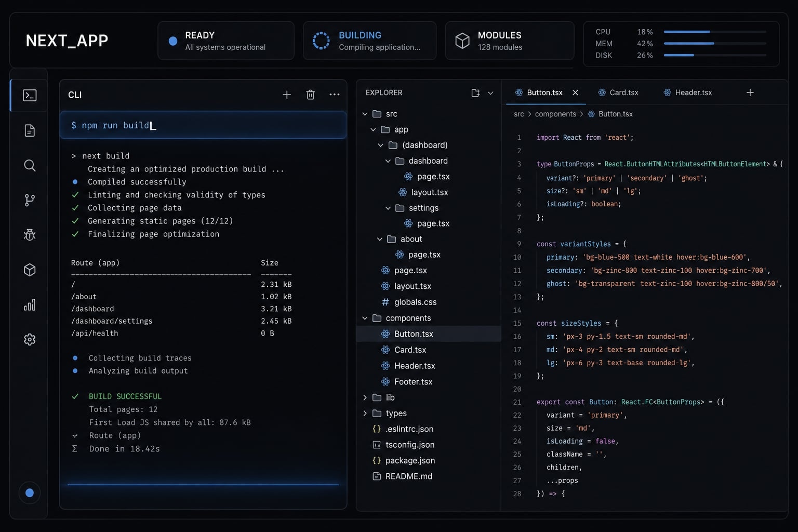Viewport: 798px width, 532px height.
Task: Delete the CLI terminal with trash icon
Action: 311,95
